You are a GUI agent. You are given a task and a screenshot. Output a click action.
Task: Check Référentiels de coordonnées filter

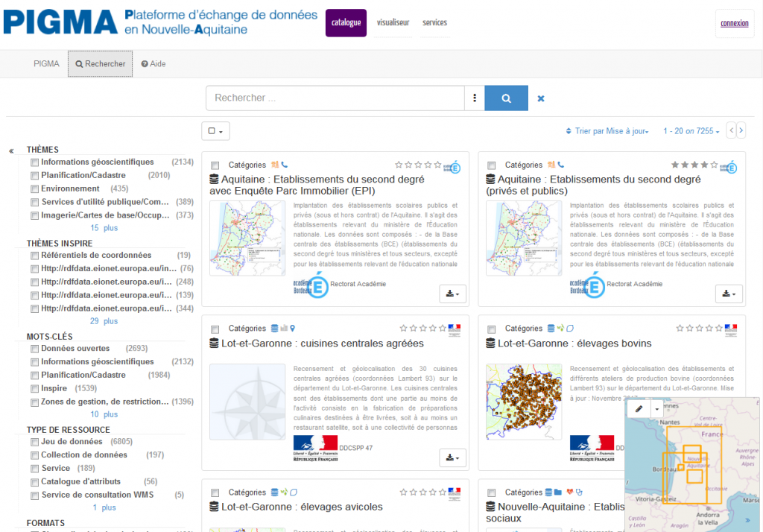pos(34,256)
